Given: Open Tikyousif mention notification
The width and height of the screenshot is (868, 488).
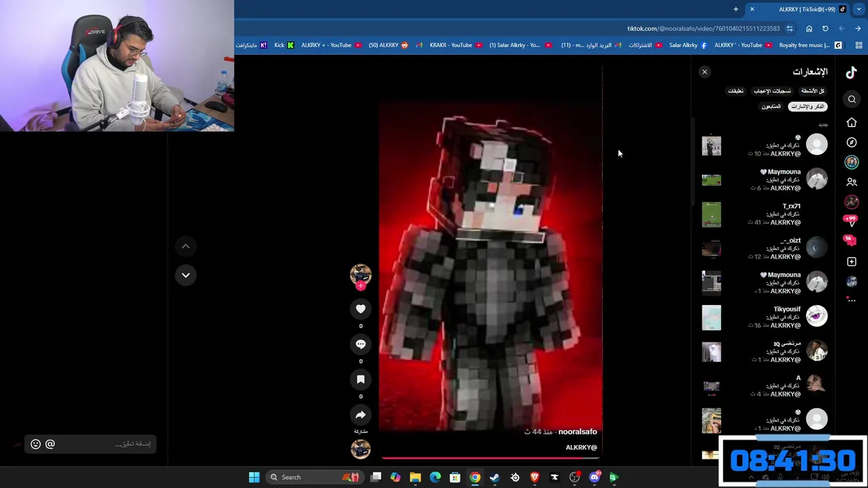Looking at the screenshot, I should 765,317.
